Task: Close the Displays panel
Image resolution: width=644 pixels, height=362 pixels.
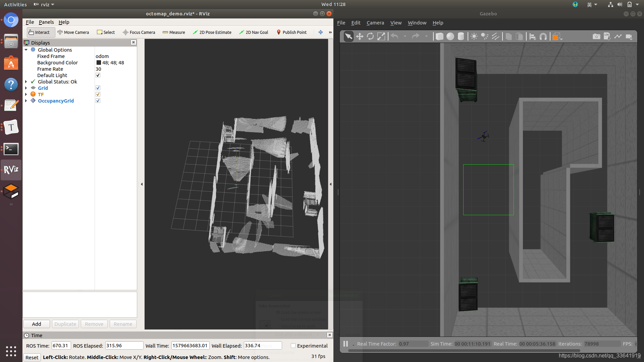Action: click(x=133, y=42)
